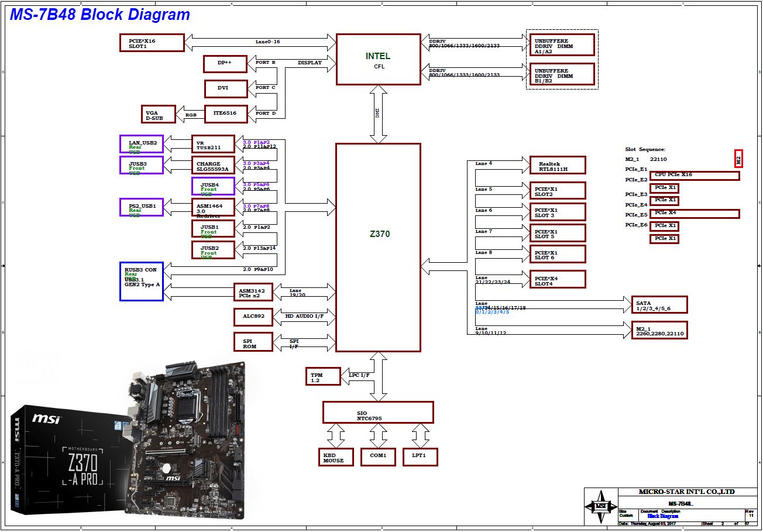Click the PCIE*X4 SLOT4 block

coord(558,279)
